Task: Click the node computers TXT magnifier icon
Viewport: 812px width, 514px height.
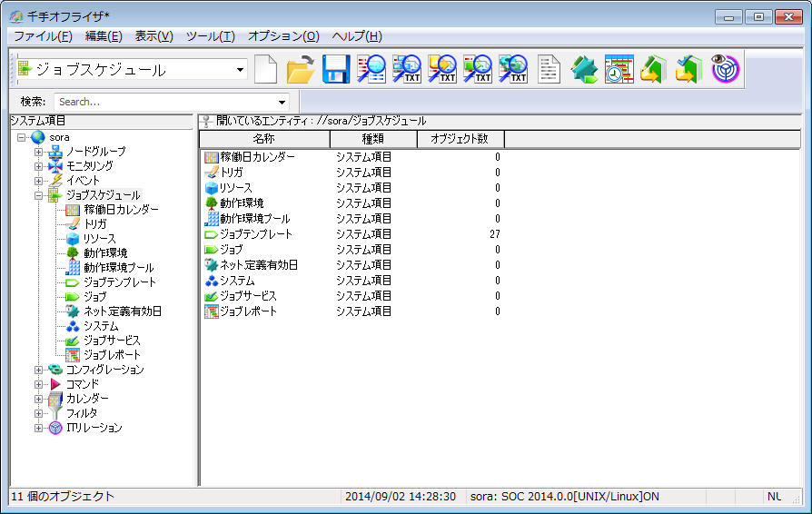Action: (x=407, y=69)
